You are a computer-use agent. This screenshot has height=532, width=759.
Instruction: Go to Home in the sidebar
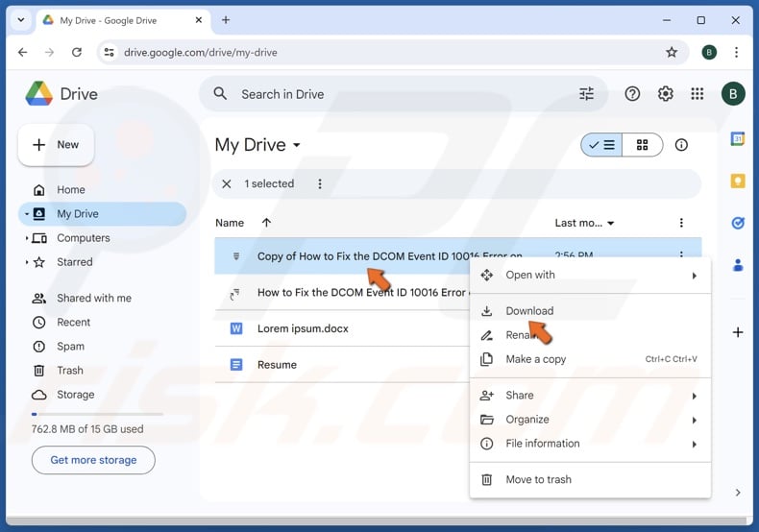point(102,189)
